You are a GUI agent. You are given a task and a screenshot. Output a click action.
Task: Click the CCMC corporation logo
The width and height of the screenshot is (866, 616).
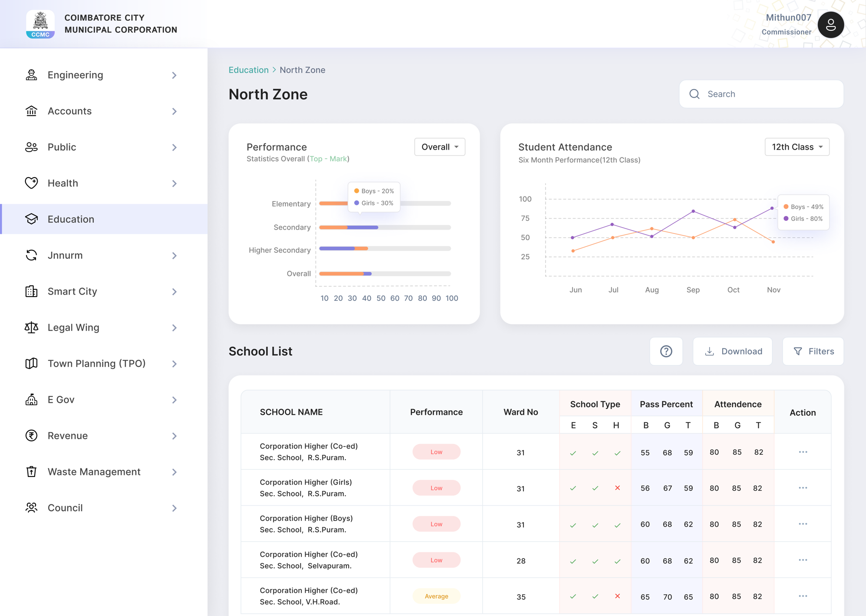40,24
